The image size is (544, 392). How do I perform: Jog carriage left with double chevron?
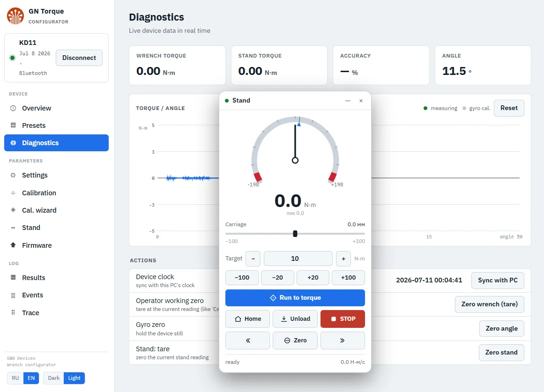tap(248, 340)
